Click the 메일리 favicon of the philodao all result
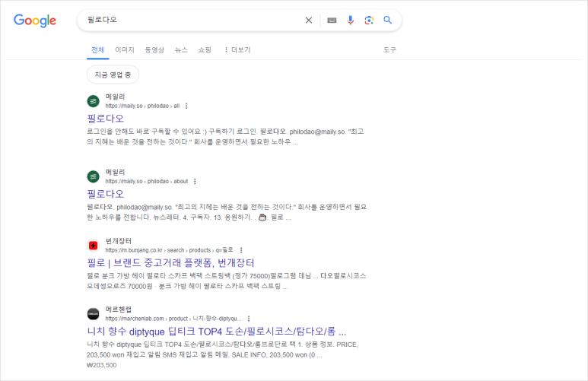 [x=94, y=101]
